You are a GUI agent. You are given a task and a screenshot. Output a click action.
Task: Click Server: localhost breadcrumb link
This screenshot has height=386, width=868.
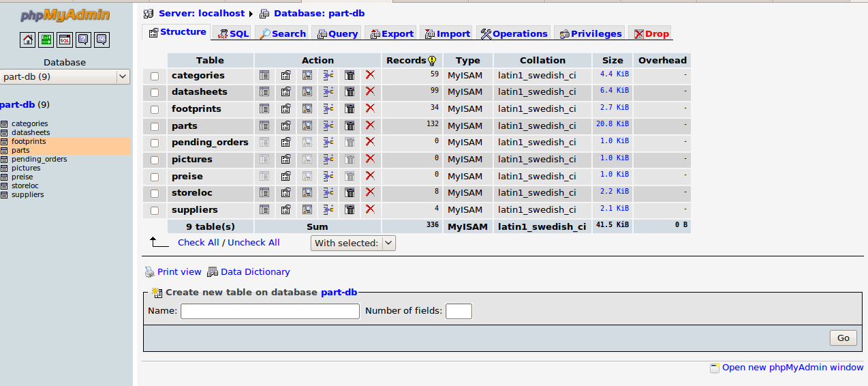click(202, 13)
